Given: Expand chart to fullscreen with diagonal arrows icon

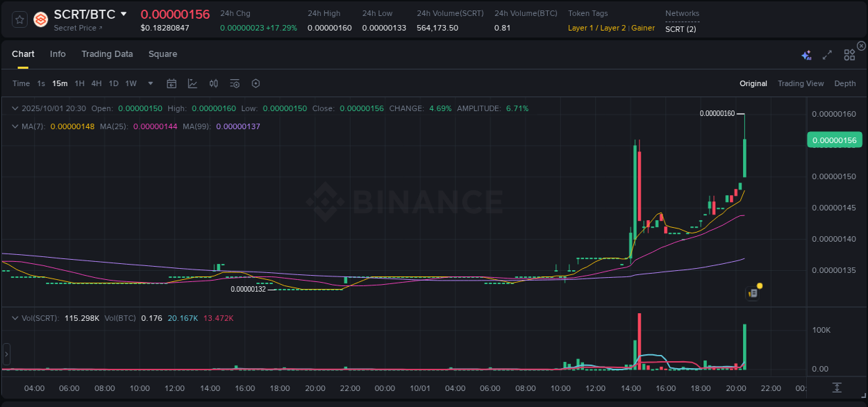Looking at the screenshot, I should click(x=827, y=53).
